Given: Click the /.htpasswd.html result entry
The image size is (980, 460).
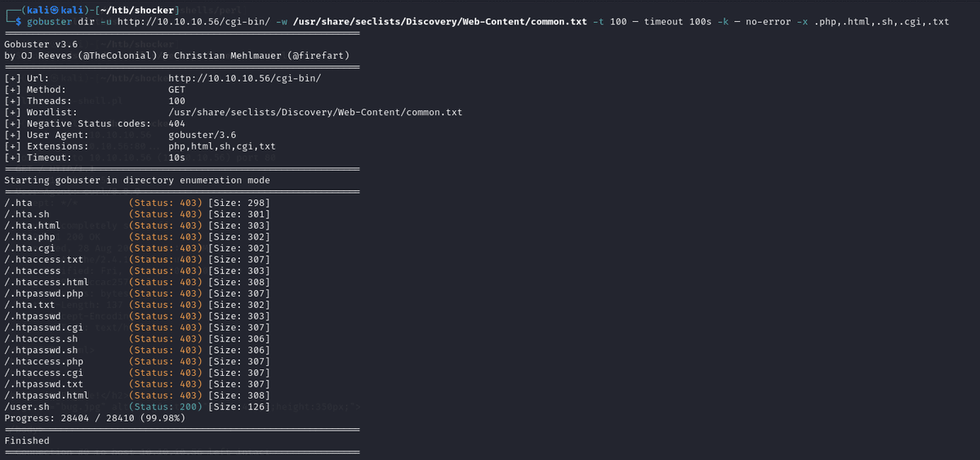Looking at the screenshot, I should tap(47, 395).
